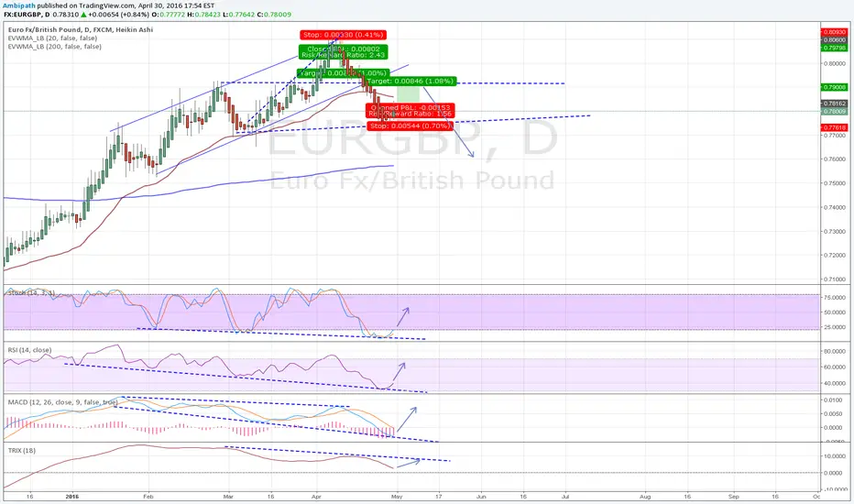
Task: Click the 80.0000 RSI axis value
Action: tap(835, 352)
